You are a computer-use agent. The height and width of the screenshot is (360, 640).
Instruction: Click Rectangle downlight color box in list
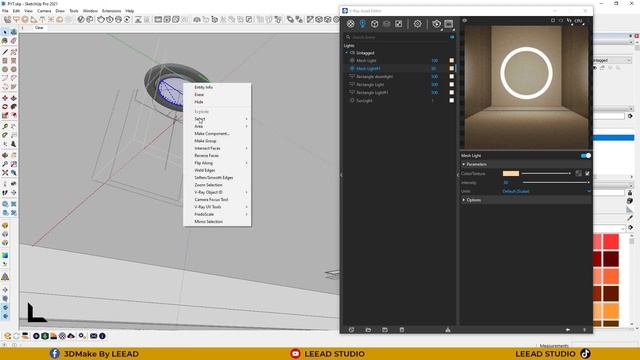(451, 76)
